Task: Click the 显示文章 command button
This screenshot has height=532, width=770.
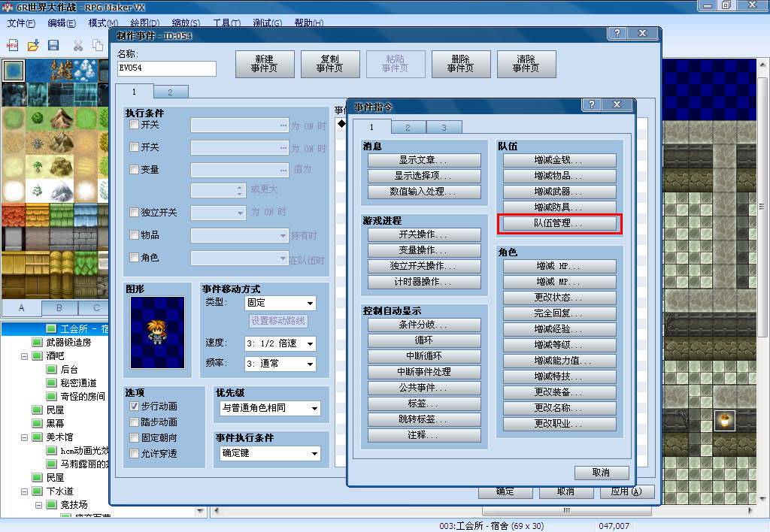Action: (424, 161)
